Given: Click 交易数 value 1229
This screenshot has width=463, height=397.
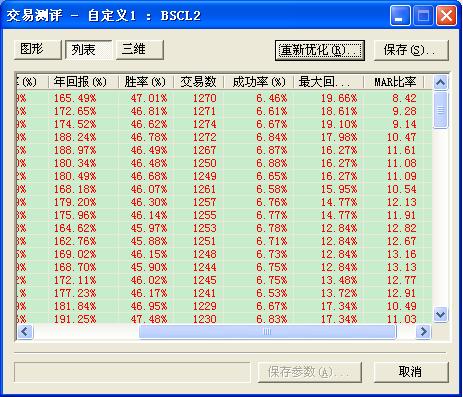Looking at the screenshot, I should [205, 306].
